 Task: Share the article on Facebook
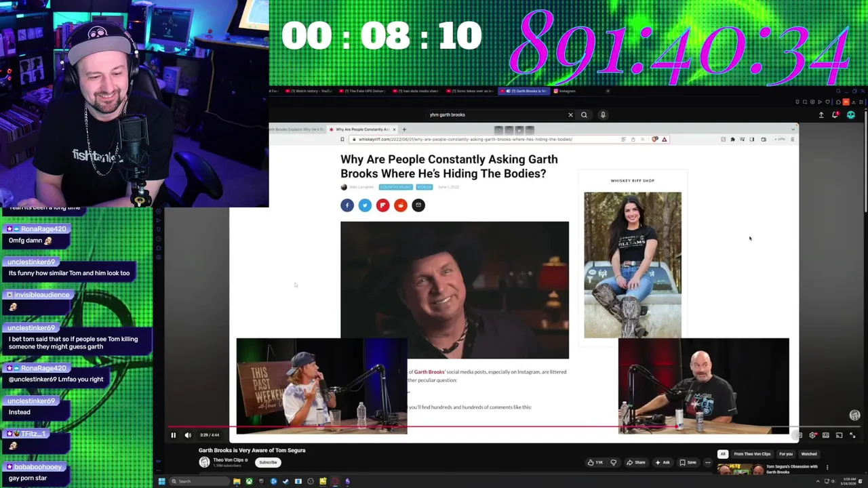point(347,205)
